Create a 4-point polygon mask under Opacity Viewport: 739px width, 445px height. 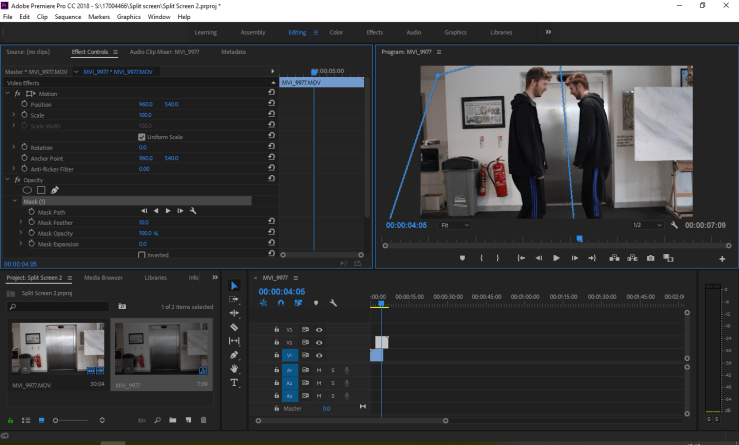pos(41,190)
